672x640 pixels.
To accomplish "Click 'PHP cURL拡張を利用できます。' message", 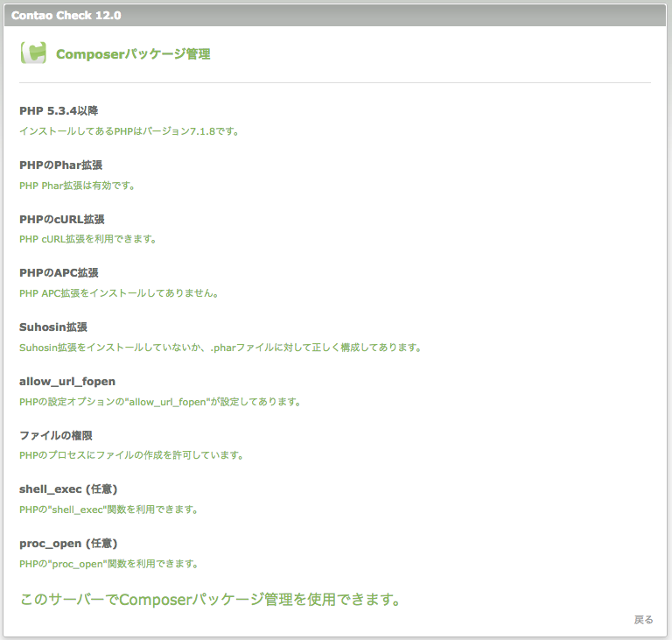I will tap(87, 239).
